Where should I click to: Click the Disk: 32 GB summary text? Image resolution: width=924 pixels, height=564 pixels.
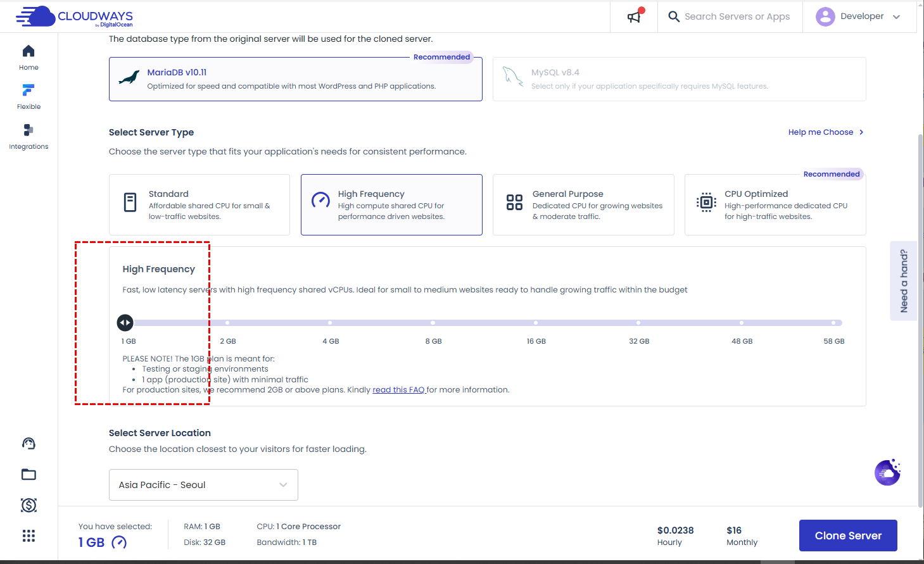pos(205,542)
